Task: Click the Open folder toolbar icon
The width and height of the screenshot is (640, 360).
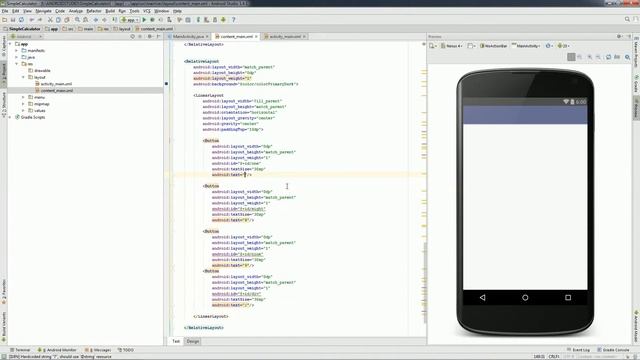Action: click(4, 20)
